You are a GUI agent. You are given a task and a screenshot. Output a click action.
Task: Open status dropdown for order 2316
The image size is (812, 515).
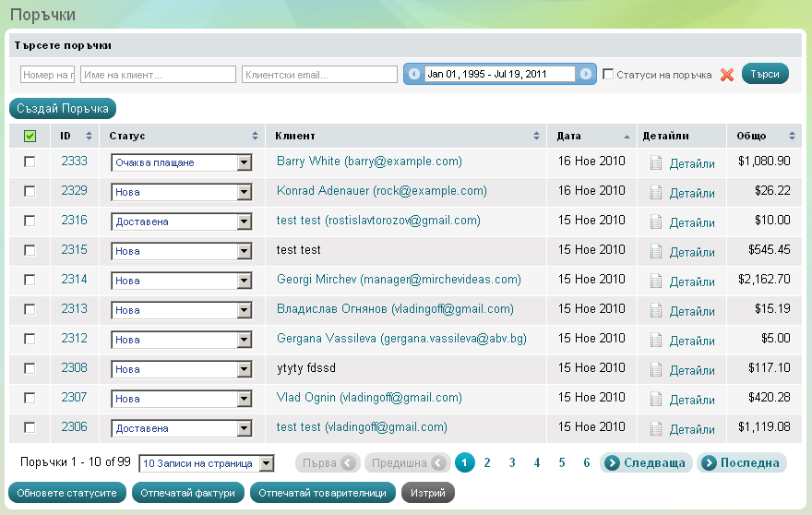[245, 222]
